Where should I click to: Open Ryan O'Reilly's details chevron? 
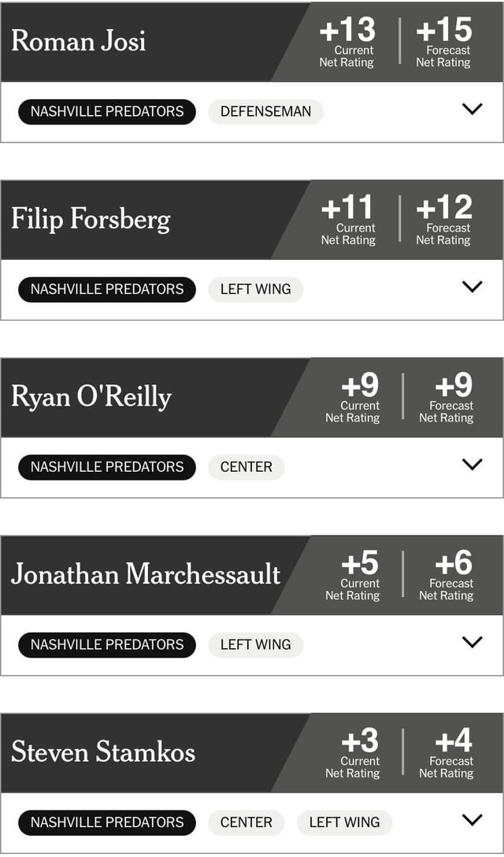tap(472, 465)
